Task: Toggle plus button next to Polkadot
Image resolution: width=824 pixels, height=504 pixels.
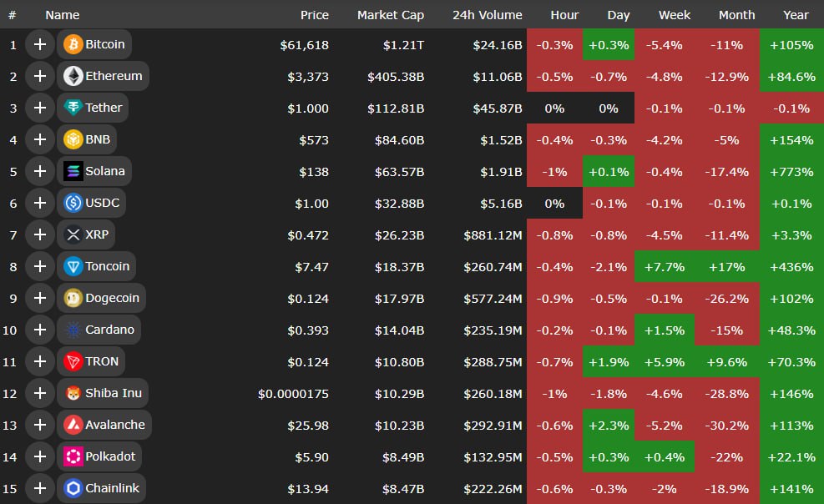Action: pos(39,456)
